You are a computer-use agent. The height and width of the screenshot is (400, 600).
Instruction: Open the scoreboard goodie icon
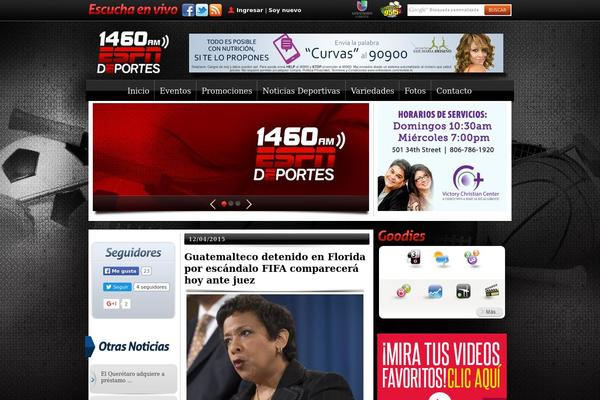coord(414,258)
